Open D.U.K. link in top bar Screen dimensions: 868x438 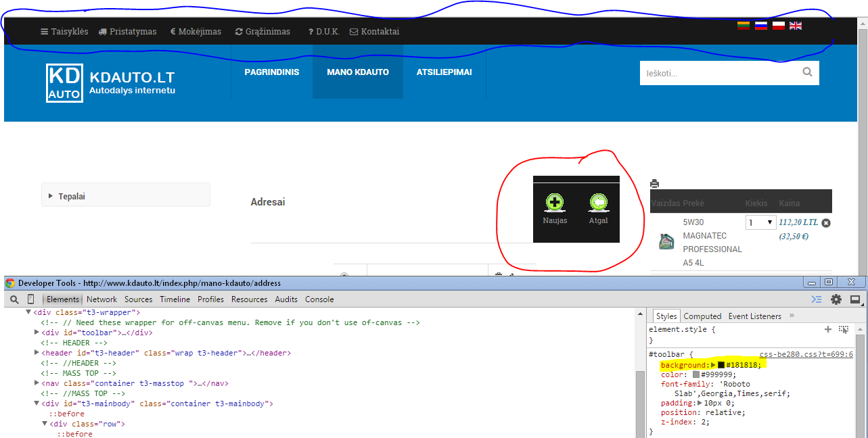click(x=323, y=31)
